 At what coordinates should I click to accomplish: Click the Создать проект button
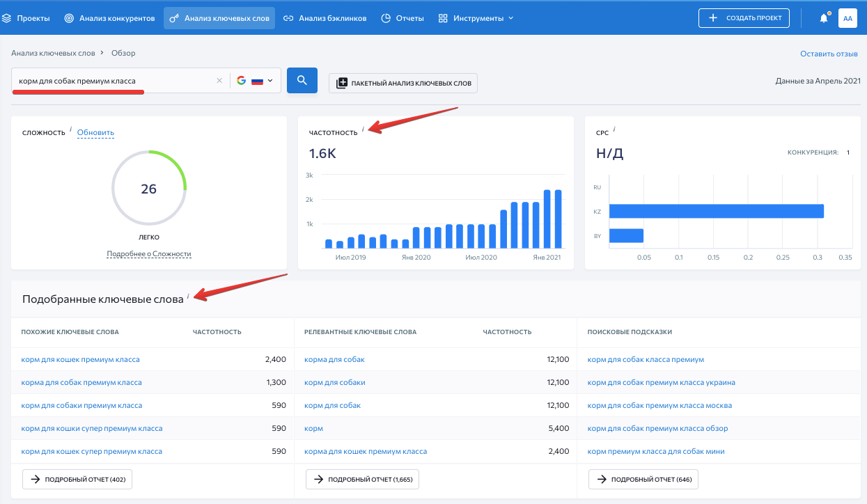click(x=744, y=17)
